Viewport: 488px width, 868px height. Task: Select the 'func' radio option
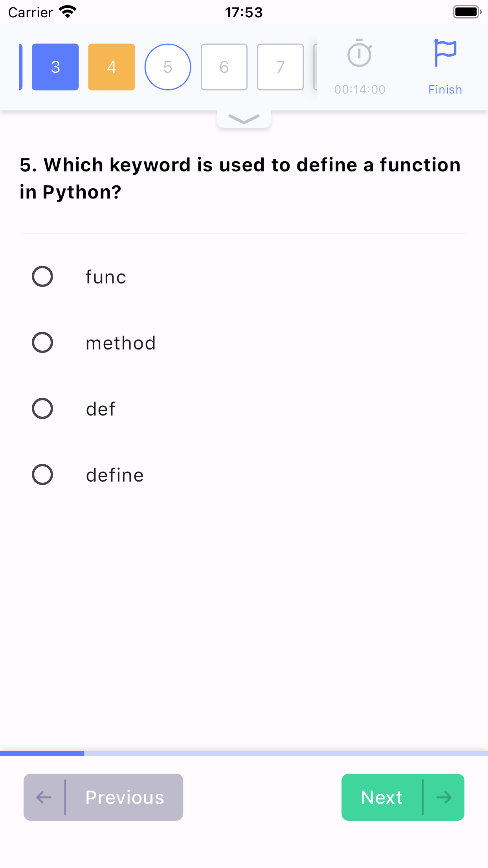42,276
